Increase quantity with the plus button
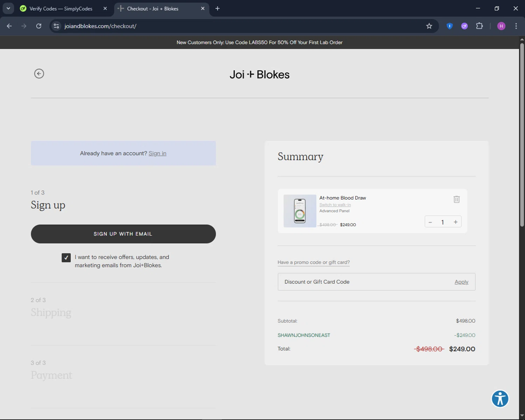The height and width of the screenshot is (420, 525). click(x=455, y=222)
